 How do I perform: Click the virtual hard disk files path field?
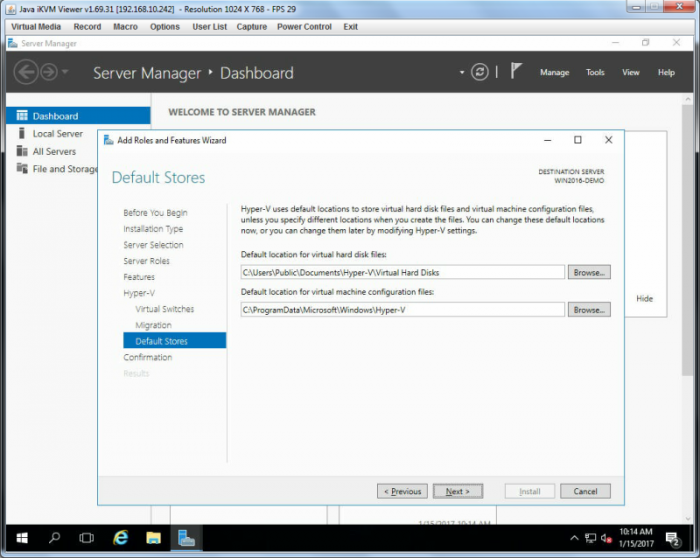tap(403, 272)
